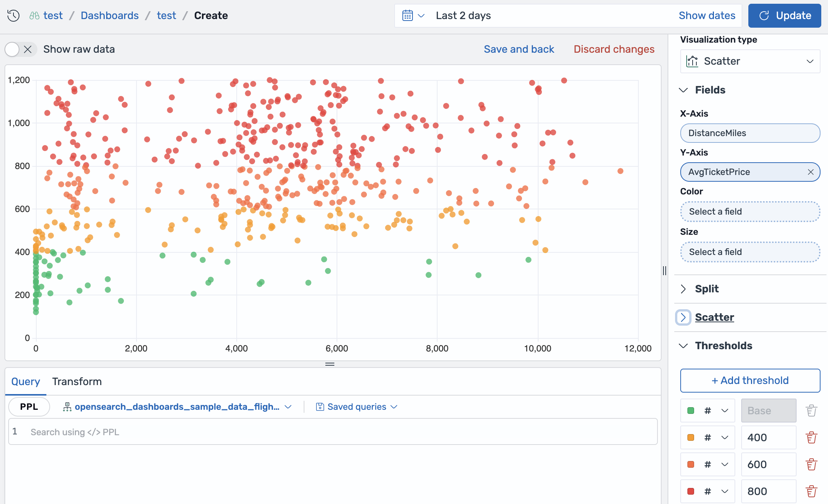828x504 pixels.
Task: Open the calendar quick date picker
Action: 413,16
